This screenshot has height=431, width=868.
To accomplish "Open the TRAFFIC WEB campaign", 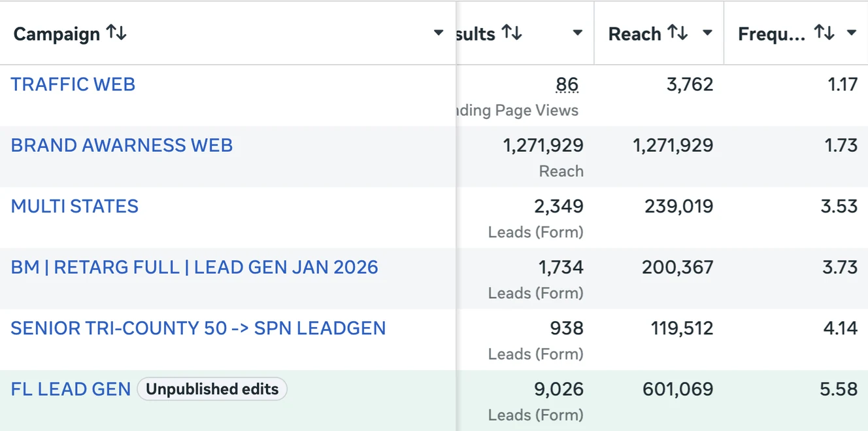I will click(x=73, y=84).
